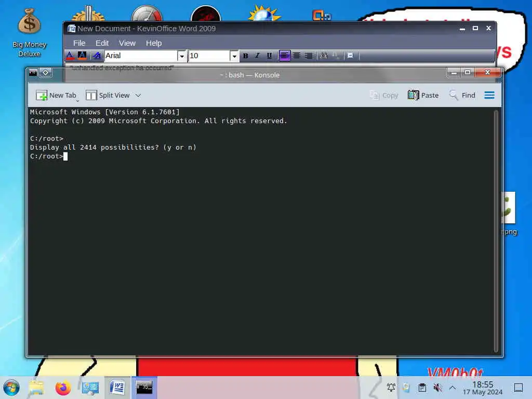
Task: Open the Help menu in Word
Action: click(x=154, y=43)
